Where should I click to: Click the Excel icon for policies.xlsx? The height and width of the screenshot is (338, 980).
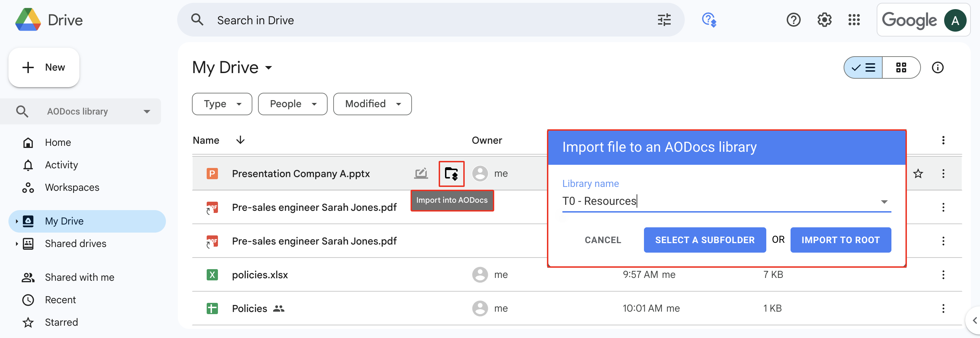[212, 274]
